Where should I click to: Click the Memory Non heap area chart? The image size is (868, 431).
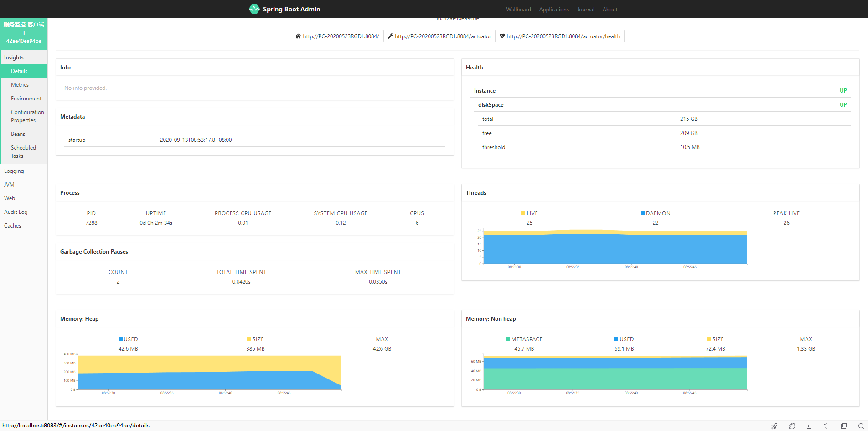click(615, 373)
